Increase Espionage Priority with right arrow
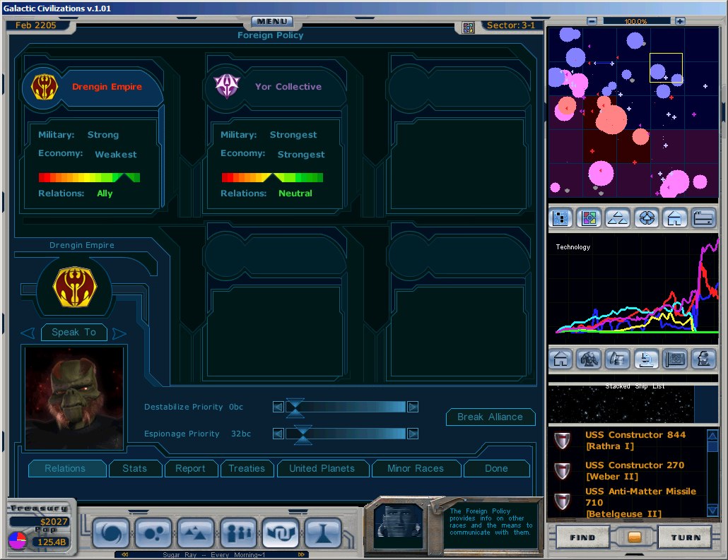The image size is (728, 560). (413, 434)
